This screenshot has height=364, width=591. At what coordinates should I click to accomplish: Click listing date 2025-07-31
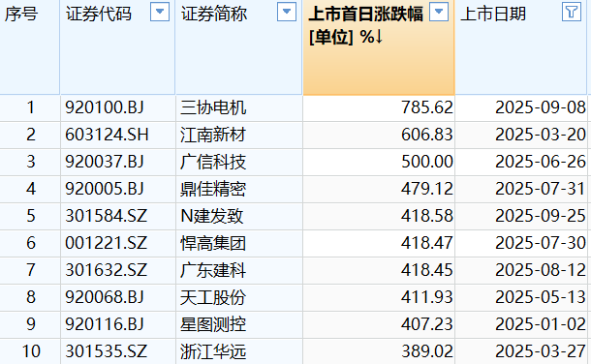[x=541, y=189]
